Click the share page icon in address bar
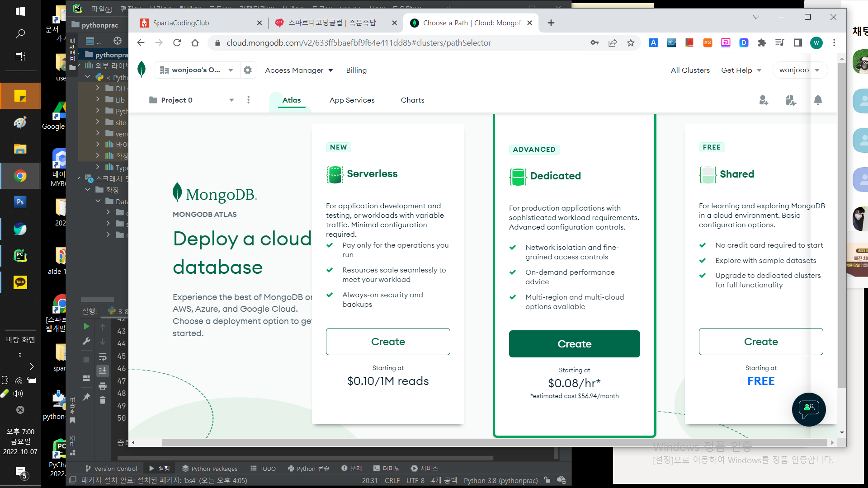The height and width of the screenshot is (488, 868). 613,43
